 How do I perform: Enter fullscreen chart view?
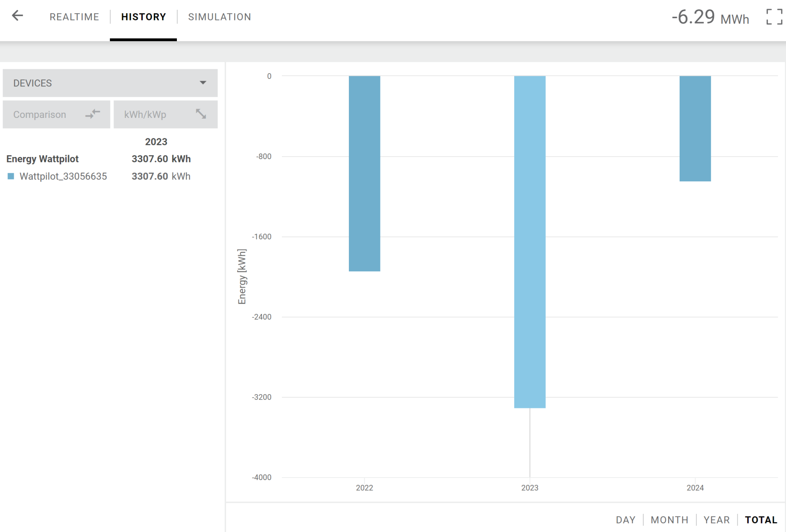coord(774,17)
